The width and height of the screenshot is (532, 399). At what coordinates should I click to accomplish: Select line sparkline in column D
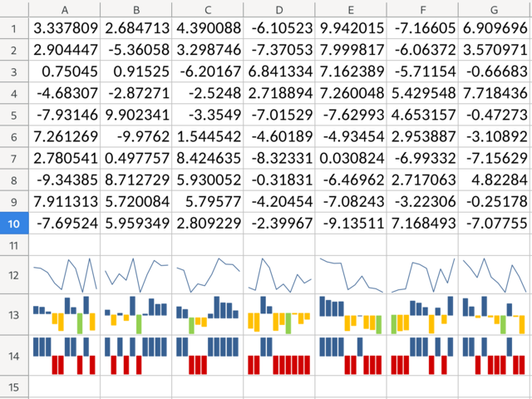(x=279, y=275)
